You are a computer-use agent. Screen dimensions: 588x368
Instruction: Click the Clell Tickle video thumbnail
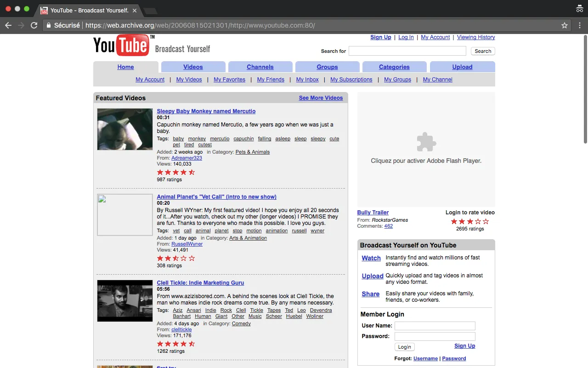pos(125,301)
